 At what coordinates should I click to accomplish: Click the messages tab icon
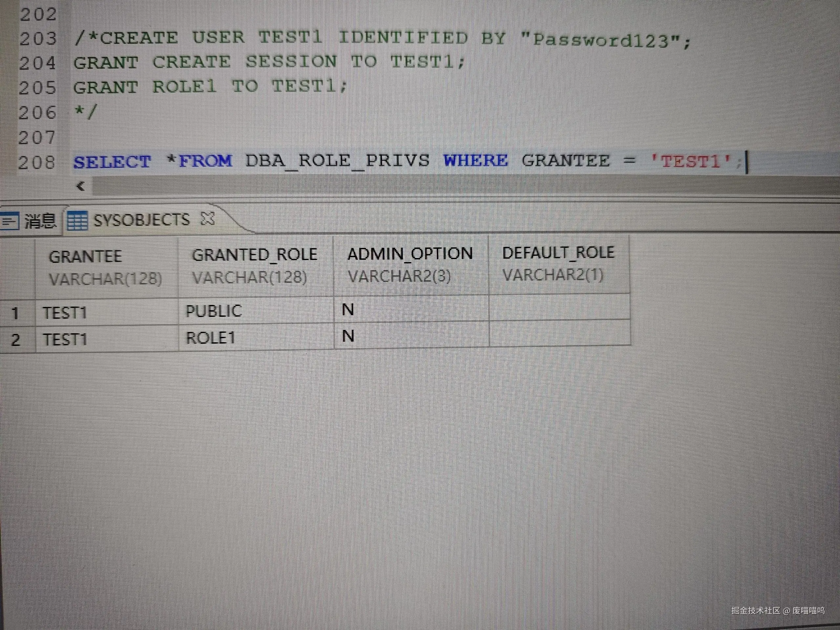(x=9, y=221)
